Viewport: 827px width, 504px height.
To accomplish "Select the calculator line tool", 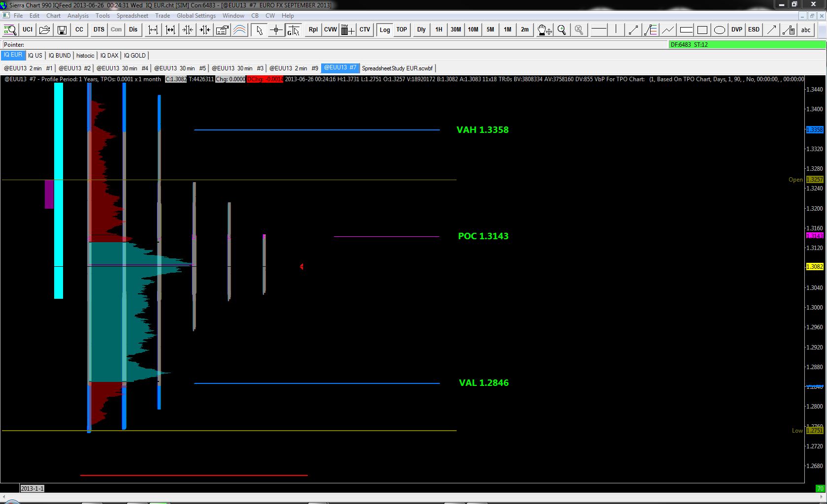I will [789, 30].
